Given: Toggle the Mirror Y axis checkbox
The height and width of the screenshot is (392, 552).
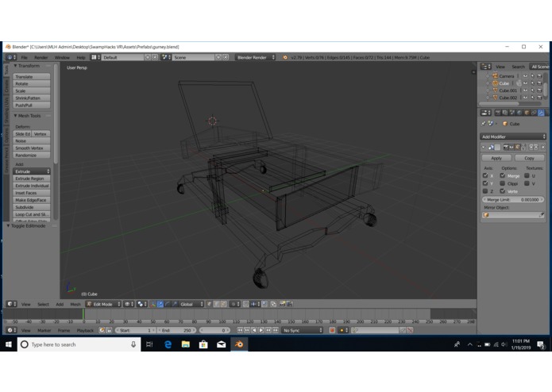Looking at the screenshot, I should point(485,183).
